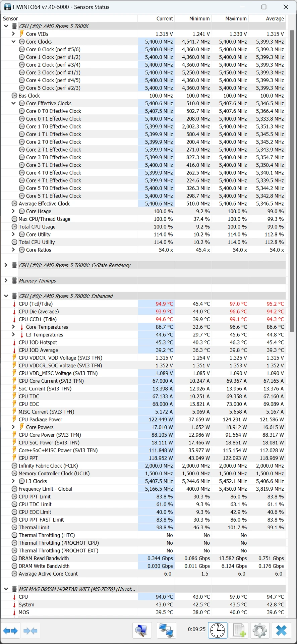The width and height of the screenshot is (297, 644).
Task: Select the Thermal Throttling (HTC) row
Action: (143, 535)
